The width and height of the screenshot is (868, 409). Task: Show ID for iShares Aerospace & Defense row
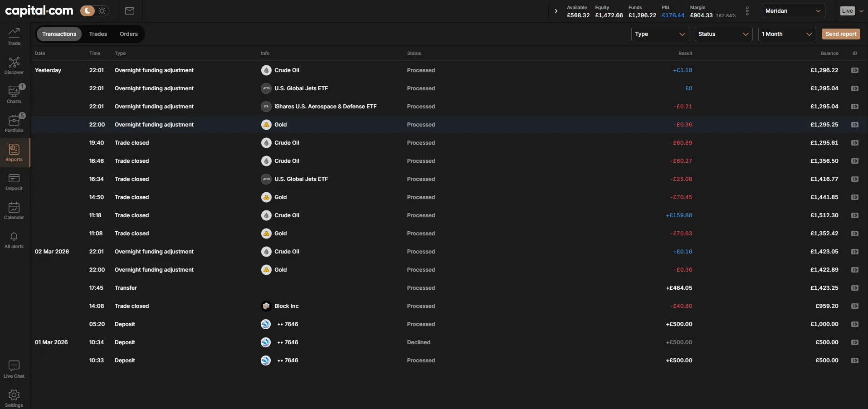pyautogui.click(x=855, y=107)
